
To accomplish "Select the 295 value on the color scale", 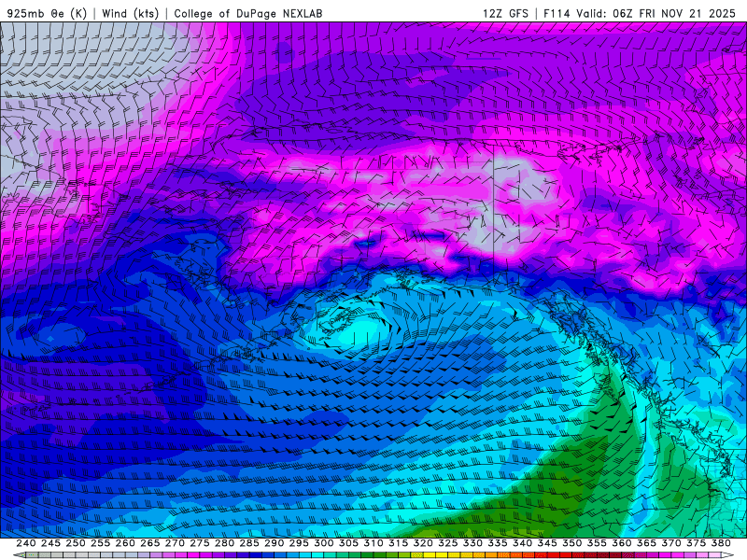I will click(x=299, y=543).
